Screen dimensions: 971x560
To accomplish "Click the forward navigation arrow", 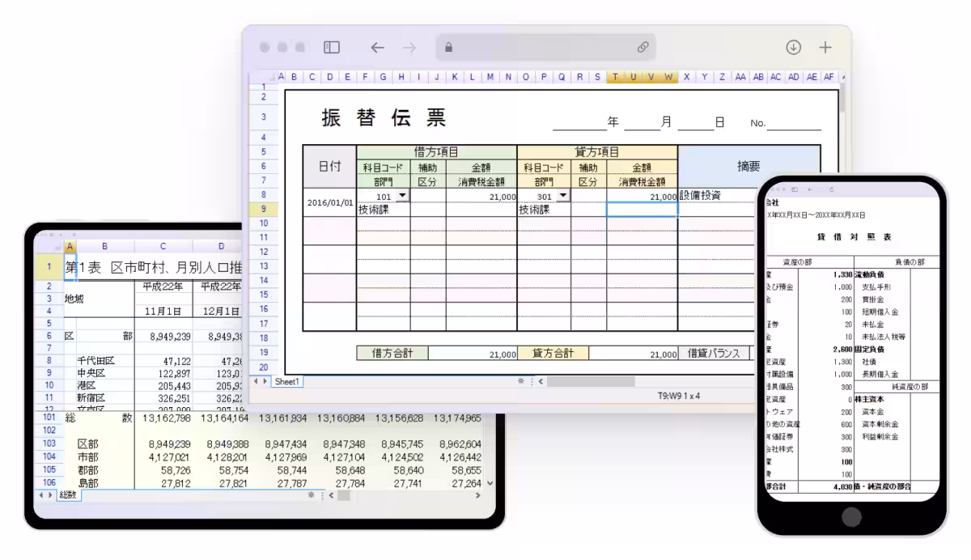I will (409, 48).
